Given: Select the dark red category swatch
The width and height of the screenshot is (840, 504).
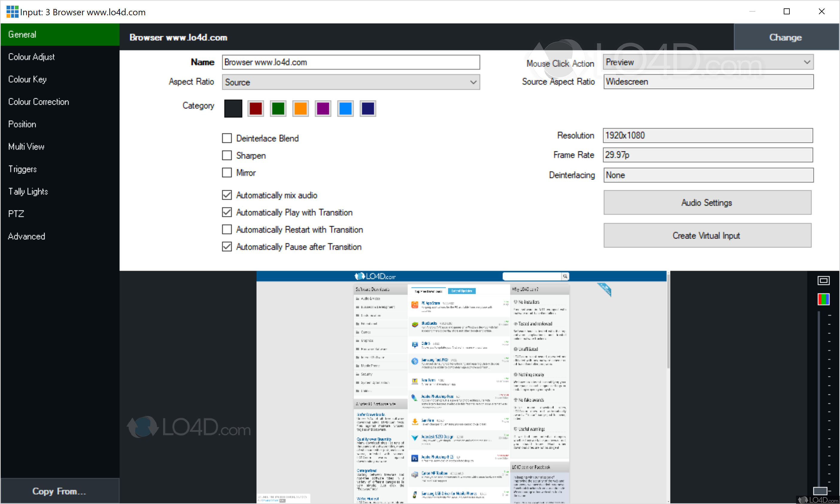Looking at the screenshot, I should pyautogui.click(x=256, y=109).
